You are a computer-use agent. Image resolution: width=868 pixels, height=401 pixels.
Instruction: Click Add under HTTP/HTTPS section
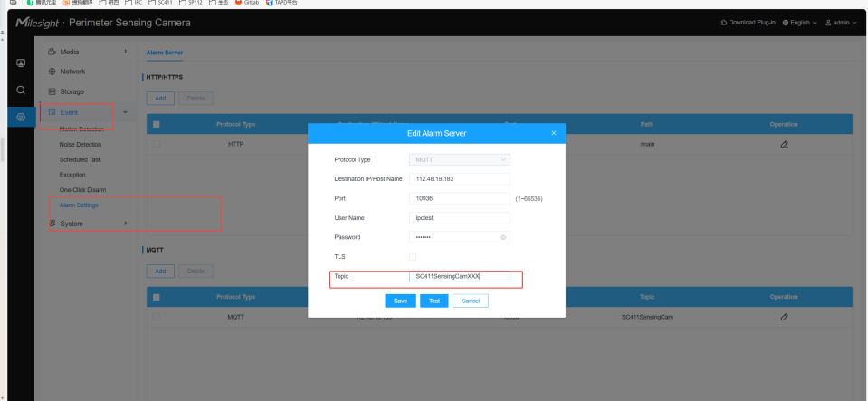point(160,99)
